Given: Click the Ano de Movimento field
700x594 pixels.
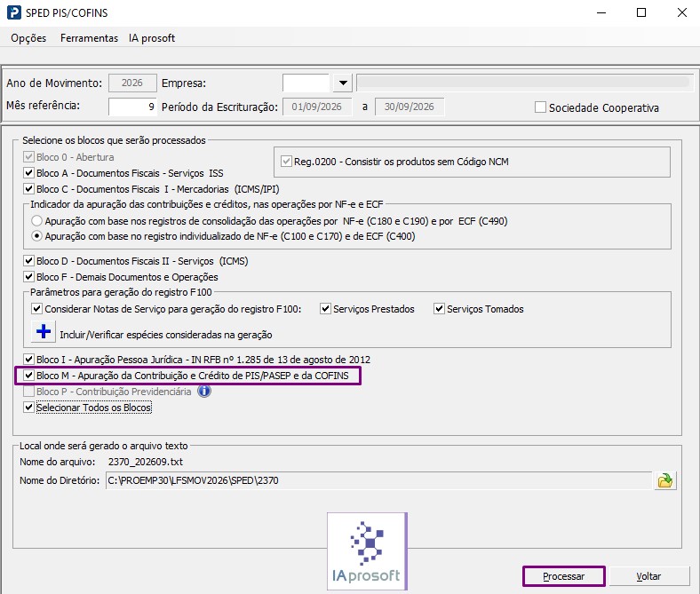Looking at the screenshot, I should [132, 83].
